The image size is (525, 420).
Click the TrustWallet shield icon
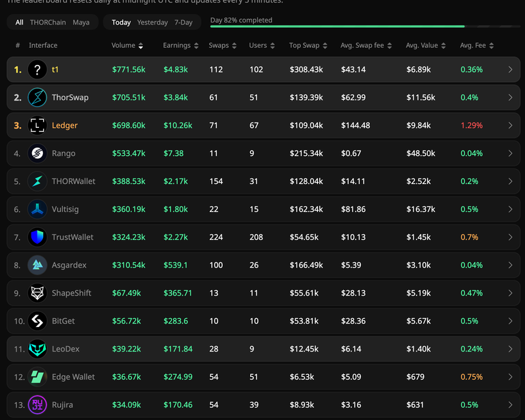pyautogui.click(x=37, y=237)
